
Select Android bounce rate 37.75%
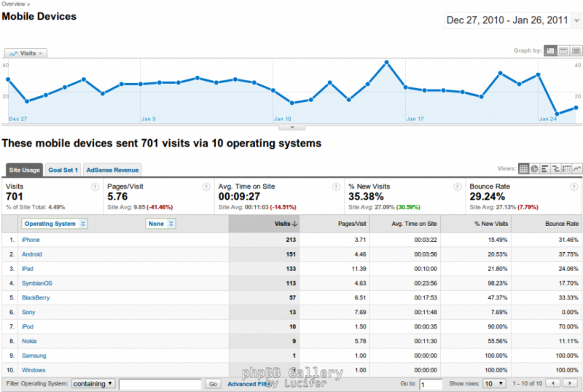pos(568,254)
